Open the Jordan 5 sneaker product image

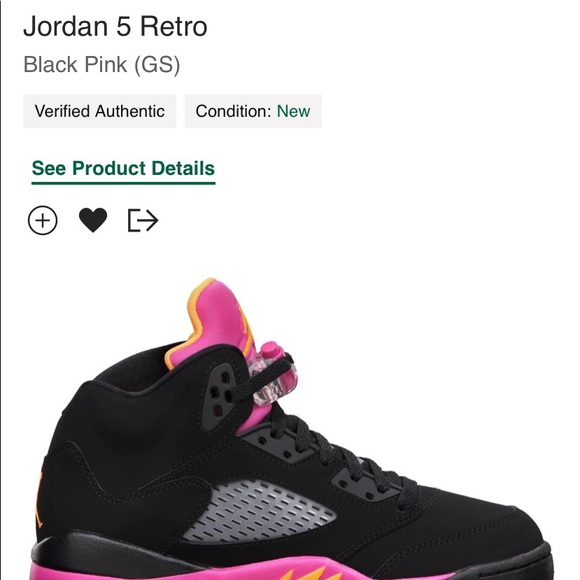coord(292,429)
